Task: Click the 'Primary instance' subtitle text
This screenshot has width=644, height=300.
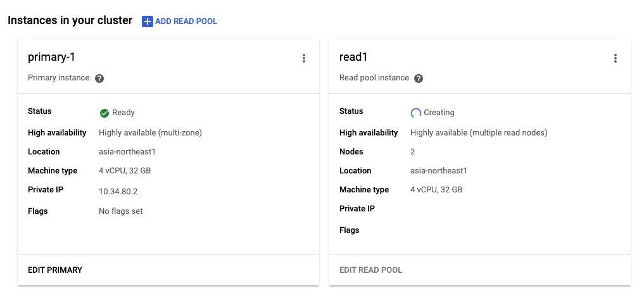Action: pyautogui.click(x=59, y=78)
